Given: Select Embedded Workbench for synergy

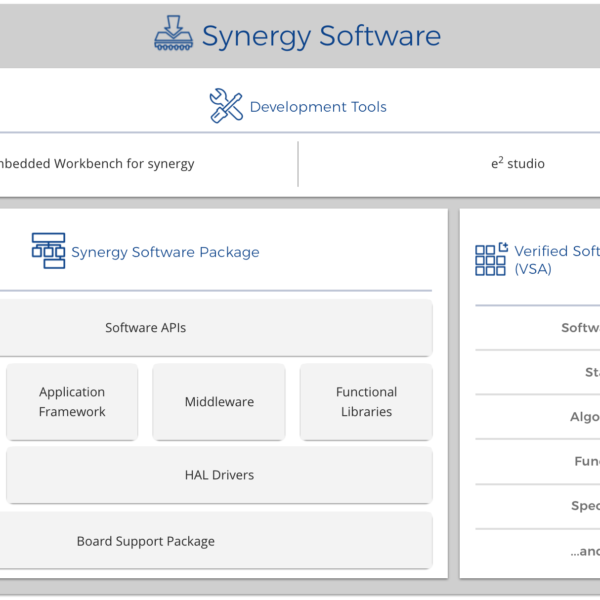Looking at the screenshot, I should coord(96,164).
